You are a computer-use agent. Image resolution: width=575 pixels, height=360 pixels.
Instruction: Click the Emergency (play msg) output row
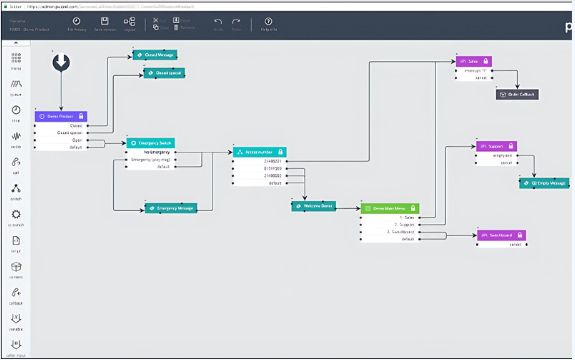pos(151,159)
